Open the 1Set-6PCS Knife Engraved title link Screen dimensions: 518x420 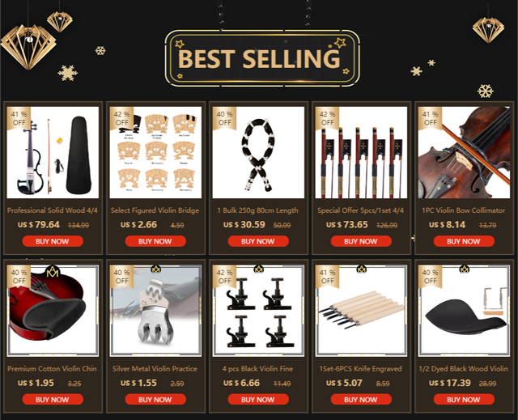tap(360, 369)
